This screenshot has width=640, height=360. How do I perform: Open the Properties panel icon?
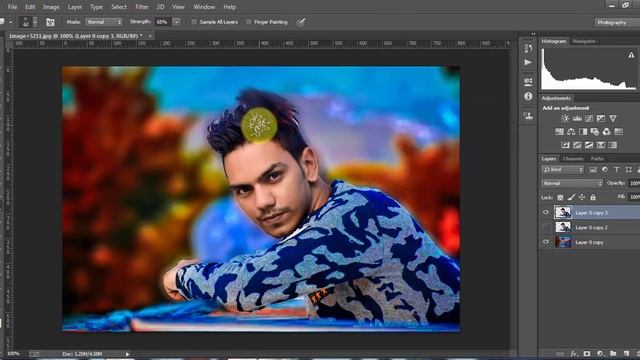pyautogui.click(x=528, y=81)
